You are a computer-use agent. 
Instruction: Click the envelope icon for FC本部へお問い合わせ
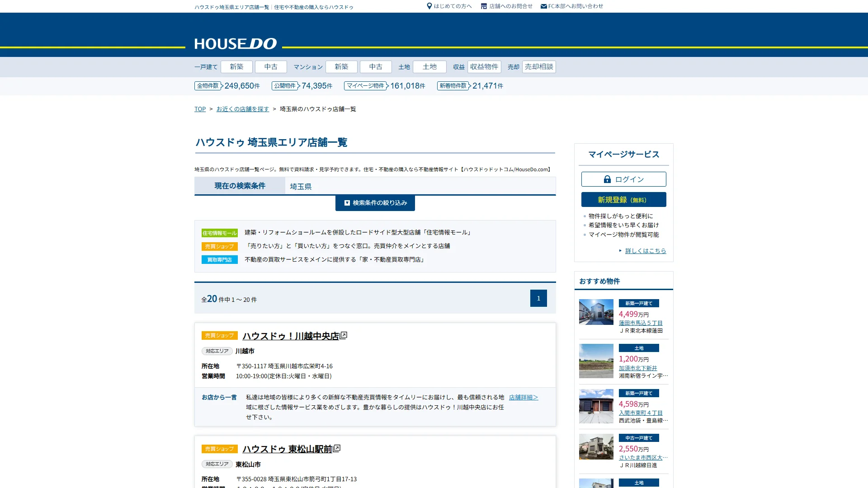pos(543,6)
